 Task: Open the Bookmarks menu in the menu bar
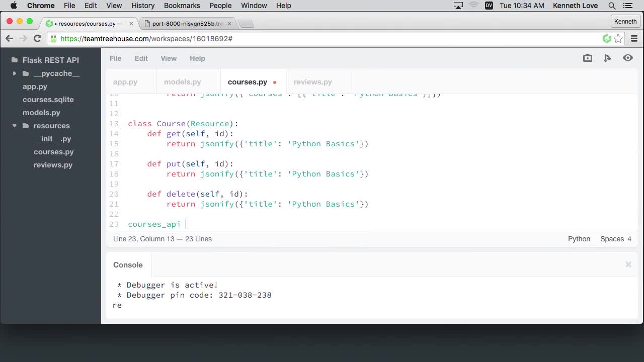pos(182,6)
